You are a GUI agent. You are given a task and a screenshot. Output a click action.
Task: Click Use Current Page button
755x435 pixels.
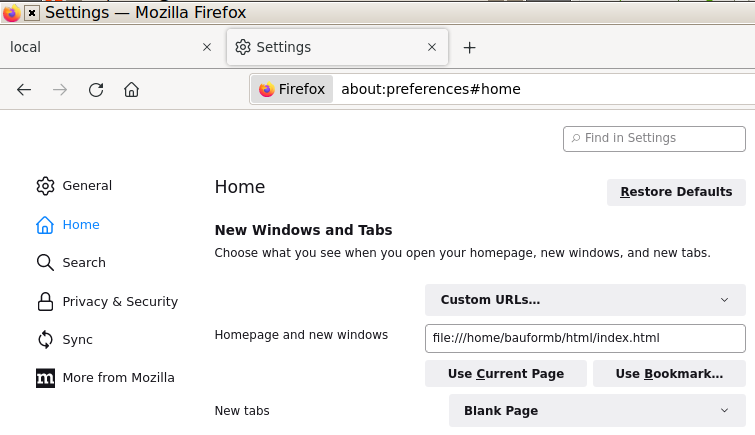tap(506, 374)
